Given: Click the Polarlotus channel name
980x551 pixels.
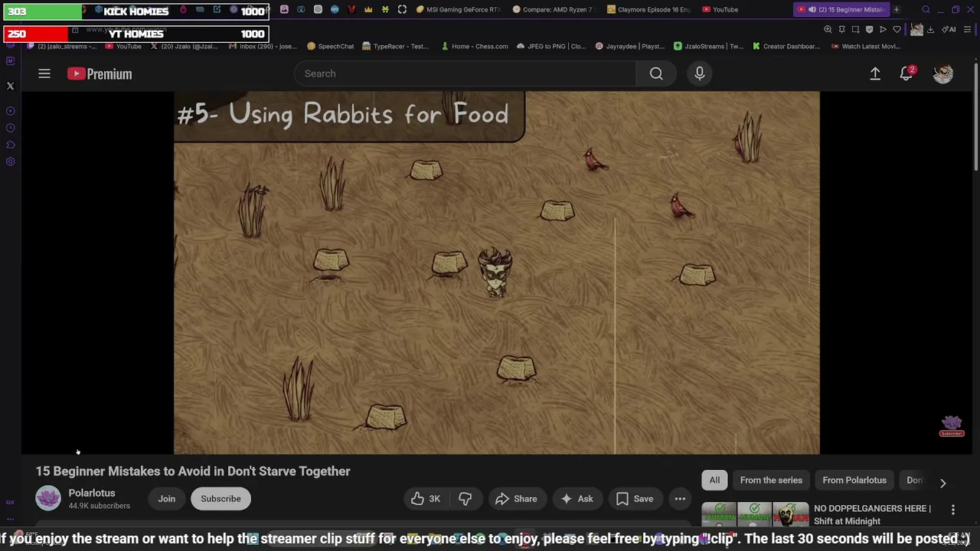Looking at the screenshot, I should point(92,493).
